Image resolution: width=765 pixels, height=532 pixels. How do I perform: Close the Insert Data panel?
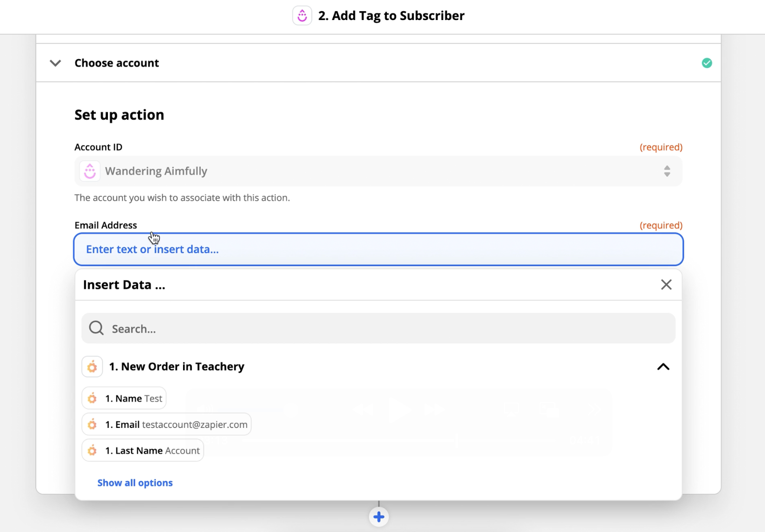click(666, 285)
